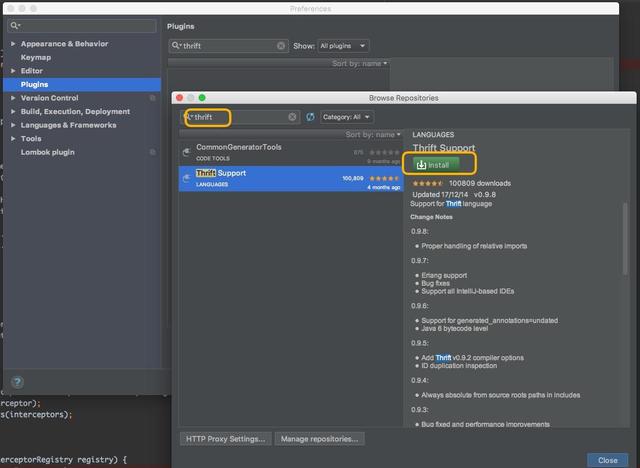Viewport: 640px width, 468px height.
Task: Open Sort by: name in Browse Repositories
Action: (x=373, y=135)
